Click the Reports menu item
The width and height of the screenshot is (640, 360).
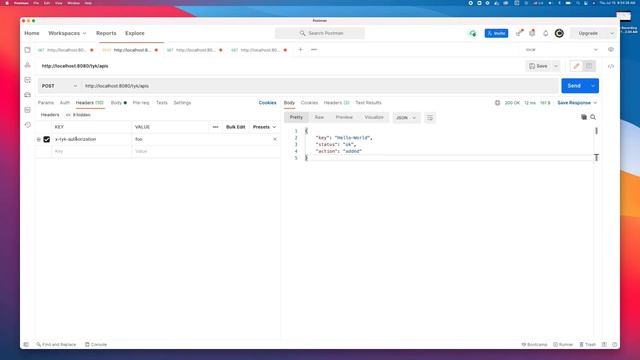pos(106,33)
